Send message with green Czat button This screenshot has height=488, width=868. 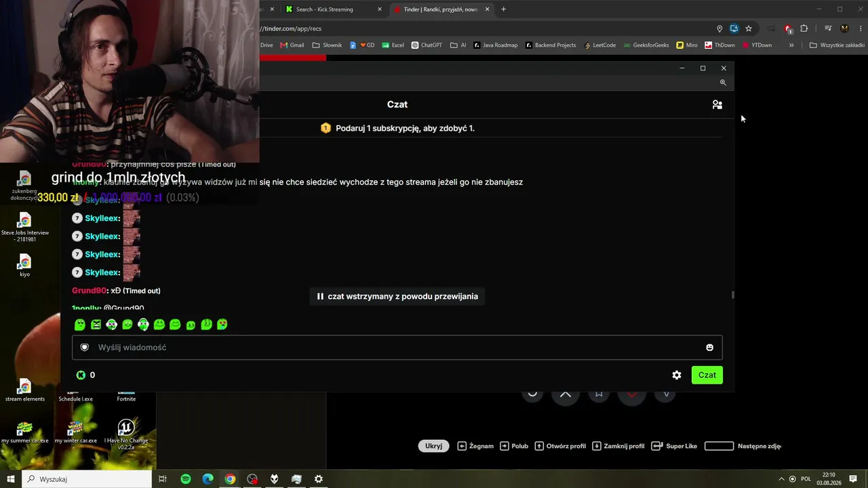click(707, 375)
